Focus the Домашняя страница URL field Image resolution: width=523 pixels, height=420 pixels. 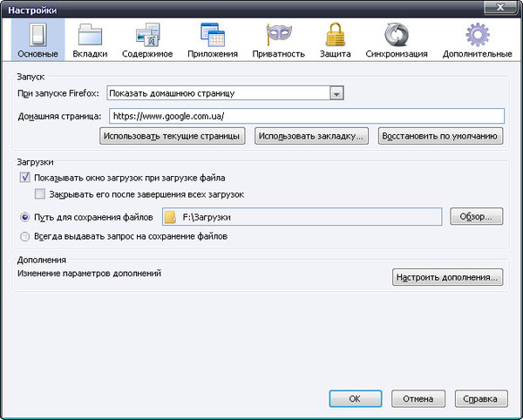307,116
